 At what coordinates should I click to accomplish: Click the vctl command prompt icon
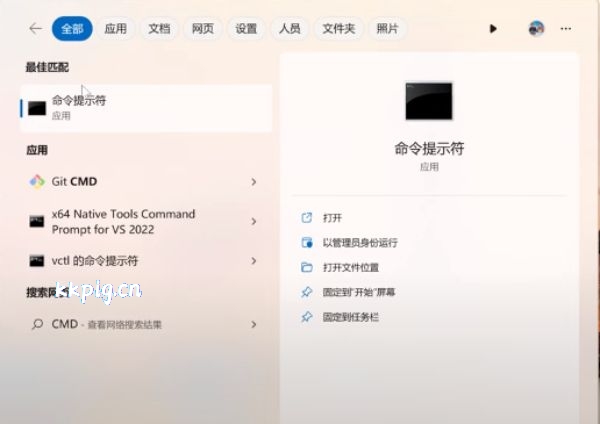click(x=37, y=261)
